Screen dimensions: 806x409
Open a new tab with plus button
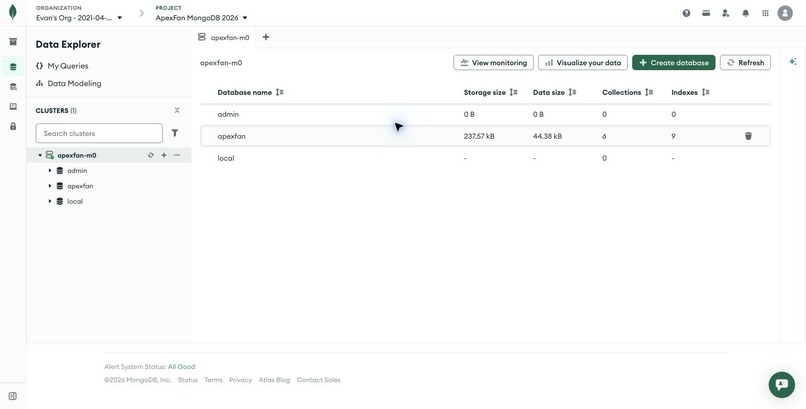point(266,37)
